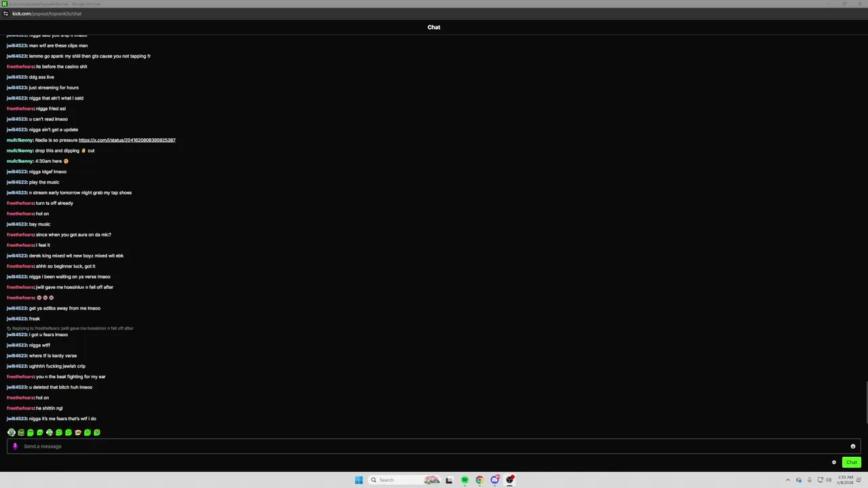Click message 'derek king mixed wit new boyz mixed wit ebk'
This screenshot has width=868, height=488.
click(x=76, y=256)
